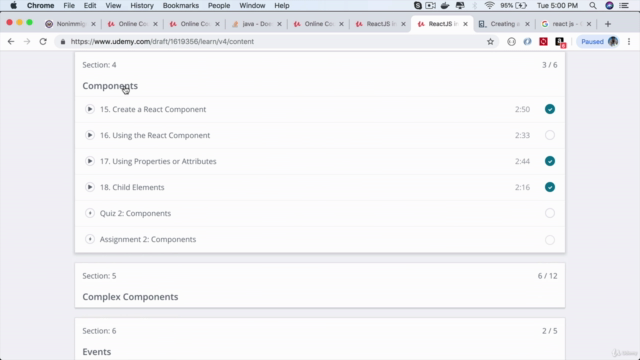The width and height of the screenshot is (640, 360).
Task: Click the battery 95% indicator
Action: (x=513, y=6)
